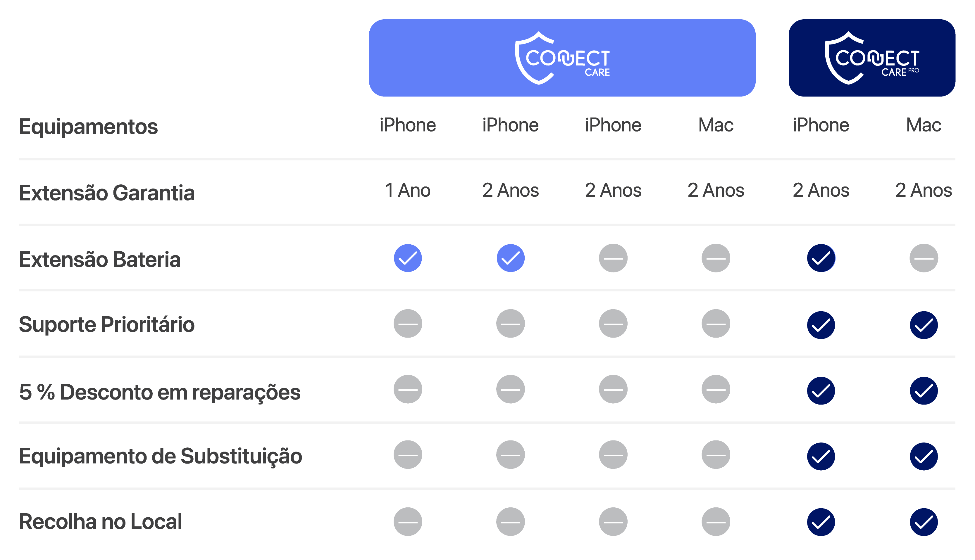The height and width of the screenshot is (560, 975).
Task: Click the Connect Care Pro logo banner
Action: 871,58
